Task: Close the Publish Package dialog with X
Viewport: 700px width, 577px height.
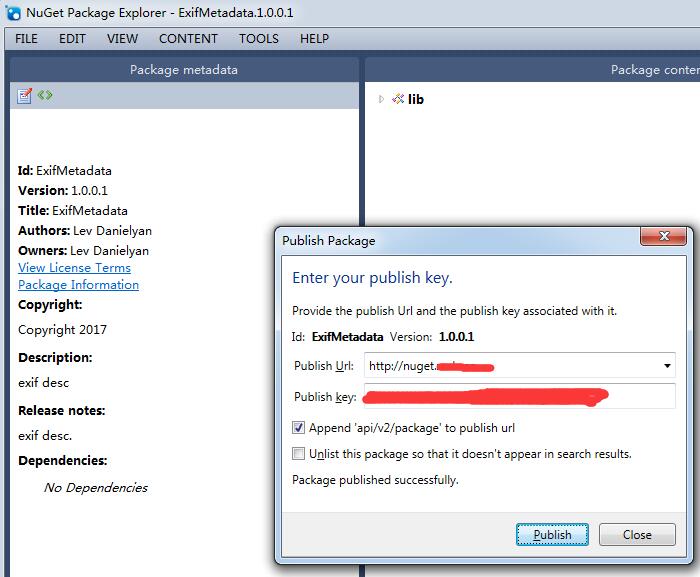Action: coord(663,236)
